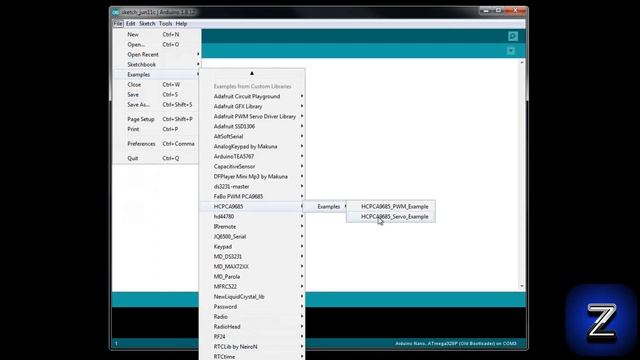Expand Adafruit GFX Library examples
Screen dimensions: 640x360
252,107
